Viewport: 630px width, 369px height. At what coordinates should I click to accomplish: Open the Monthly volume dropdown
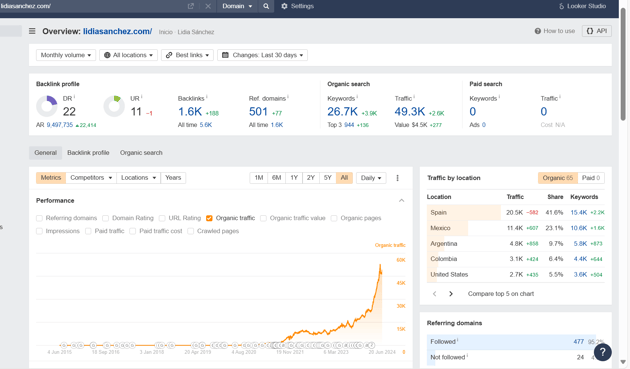[66, 55]
